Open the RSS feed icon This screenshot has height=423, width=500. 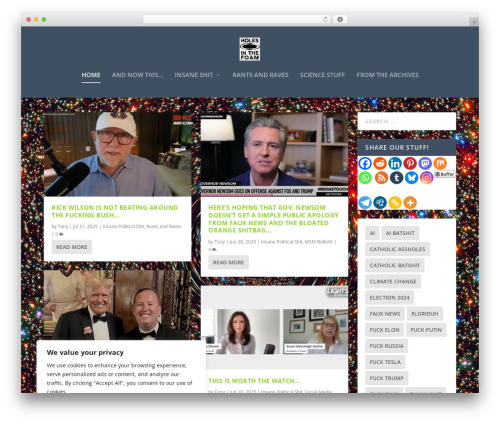[381, 178]
